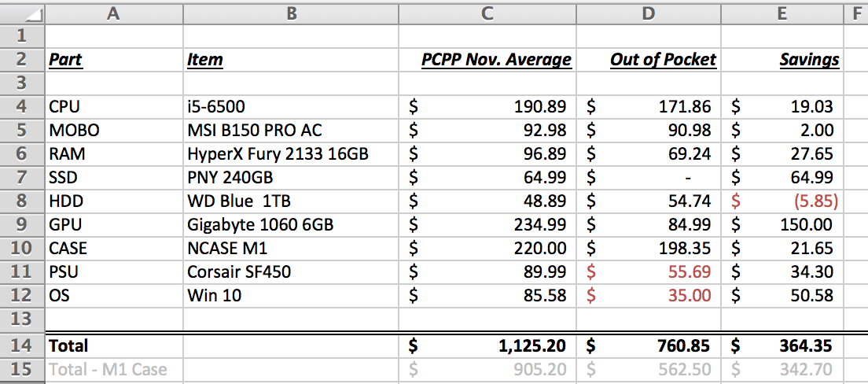Click the 27.65 savings value

(x=812, y=153)
